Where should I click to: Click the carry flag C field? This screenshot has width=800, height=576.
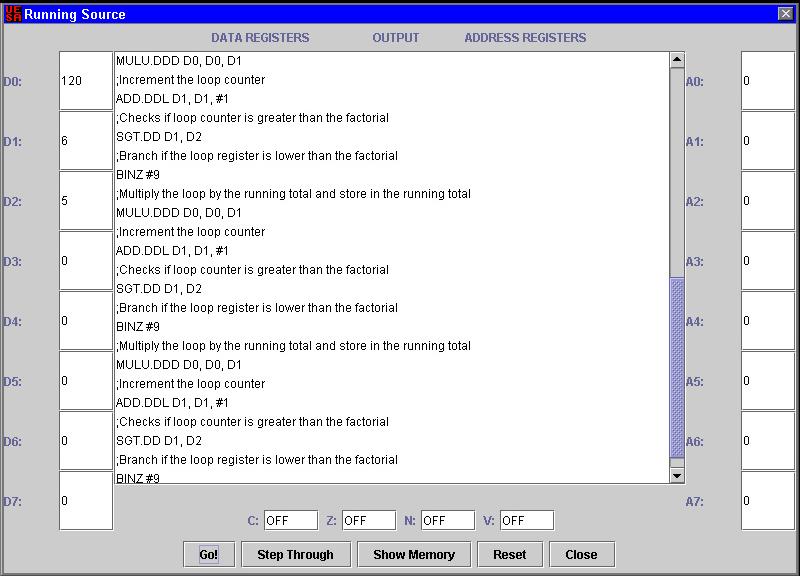point(291,520)
